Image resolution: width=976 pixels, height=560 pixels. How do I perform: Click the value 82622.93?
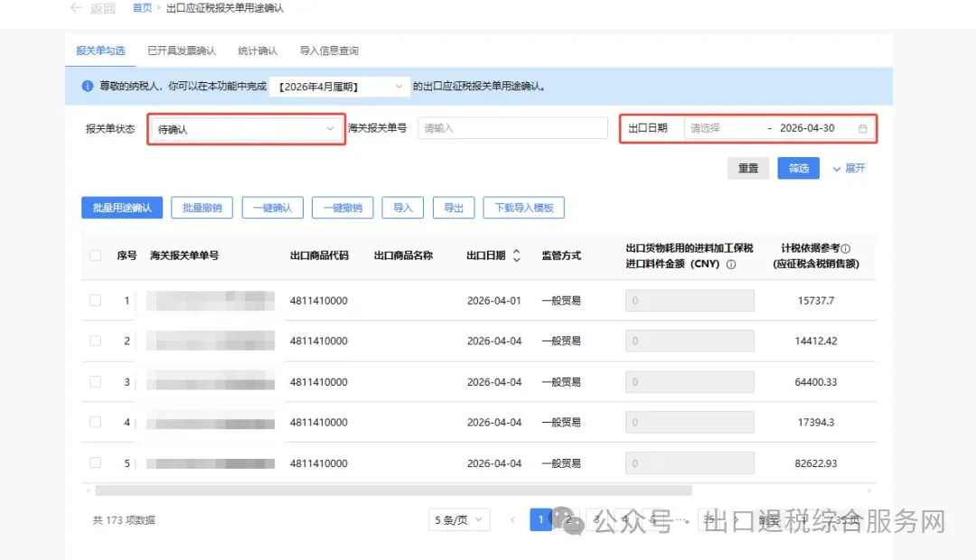(x=816, y=463)
